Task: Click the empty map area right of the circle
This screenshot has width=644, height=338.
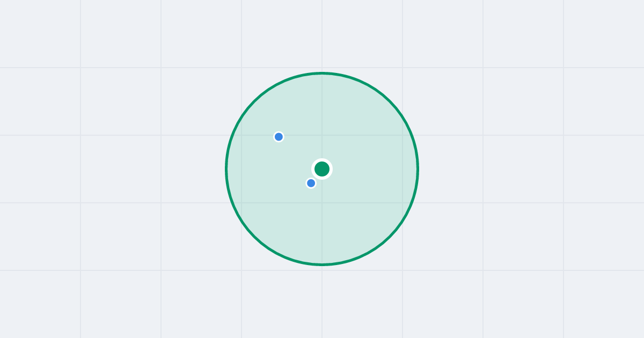Action: (x=531, y=169)
